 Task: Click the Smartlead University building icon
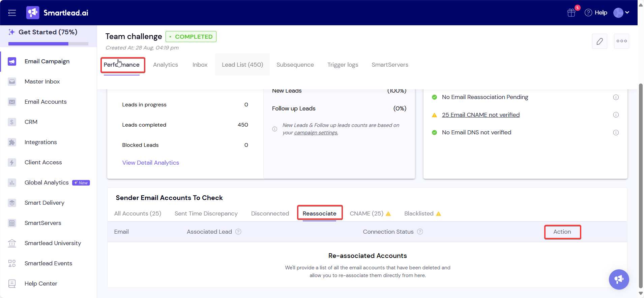(12, 243)
